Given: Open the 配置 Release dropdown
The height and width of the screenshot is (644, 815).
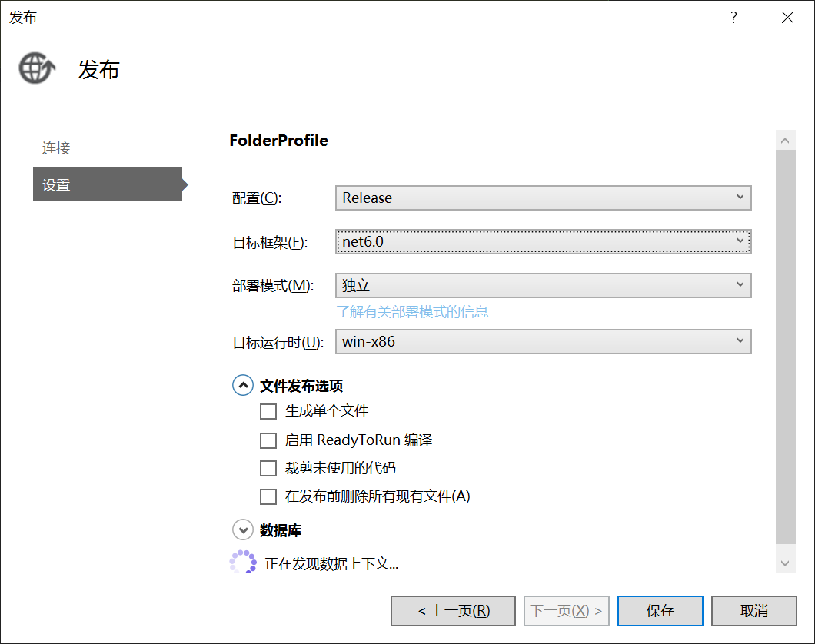Looking at the screenshot, I should [543, 198].
